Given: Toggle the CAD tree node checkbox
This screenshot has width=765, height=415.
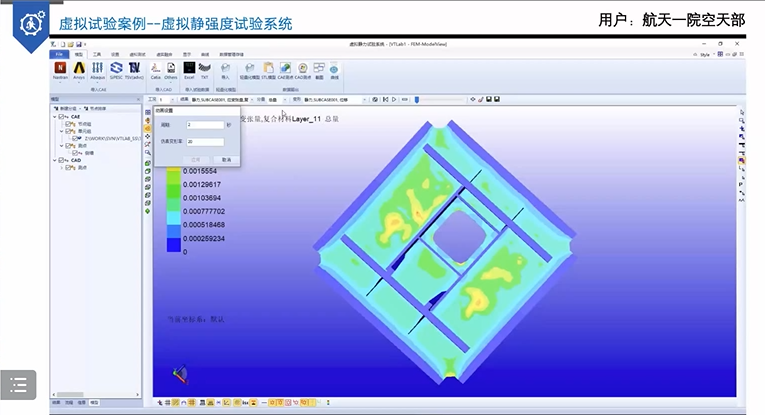Looking at the screenshot, I should point(63,160).
